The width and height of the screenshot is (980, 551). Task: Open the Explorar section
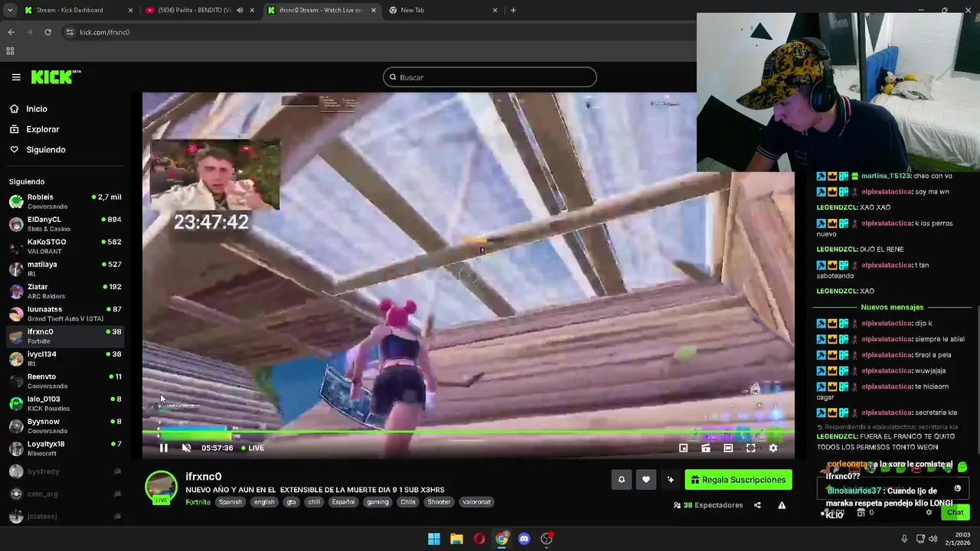click(x=42, y=129)
